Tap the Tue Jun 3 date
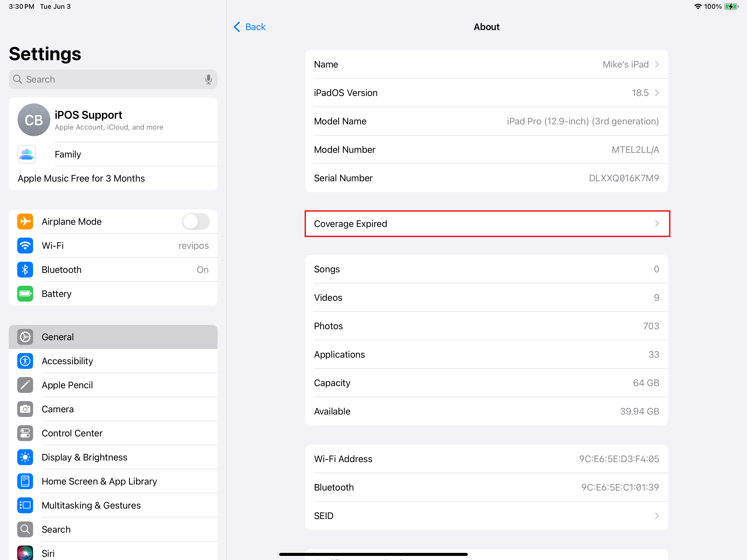Screen dimensions: 747x560 pyautogui.click(x=56, y=6)
